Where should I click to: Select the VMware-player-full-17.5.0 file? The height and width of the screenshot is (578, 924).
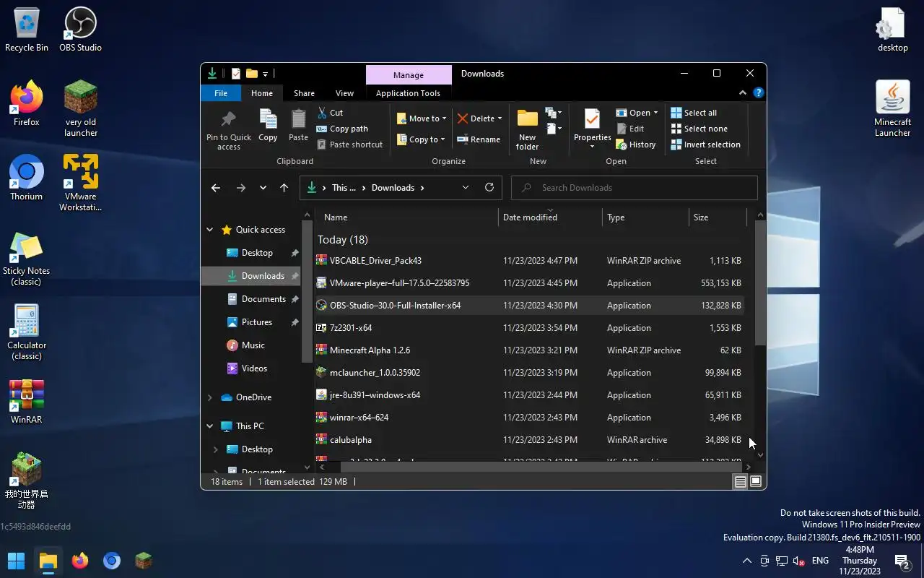(x=529, y=283)
